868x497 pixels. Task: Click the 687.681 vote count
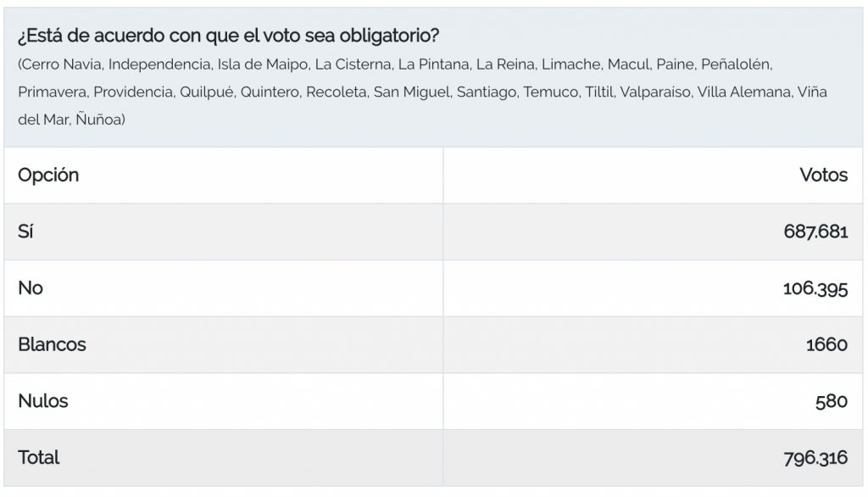(x=815, y=232)
